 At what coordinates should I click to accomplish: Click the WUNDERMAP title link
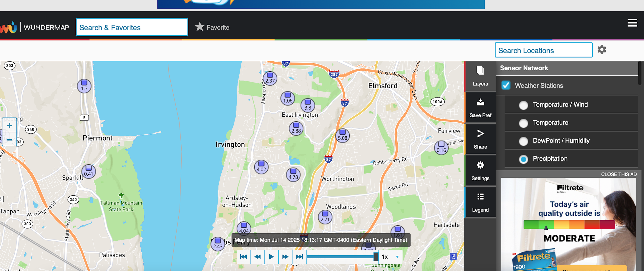tap(46, 27)
